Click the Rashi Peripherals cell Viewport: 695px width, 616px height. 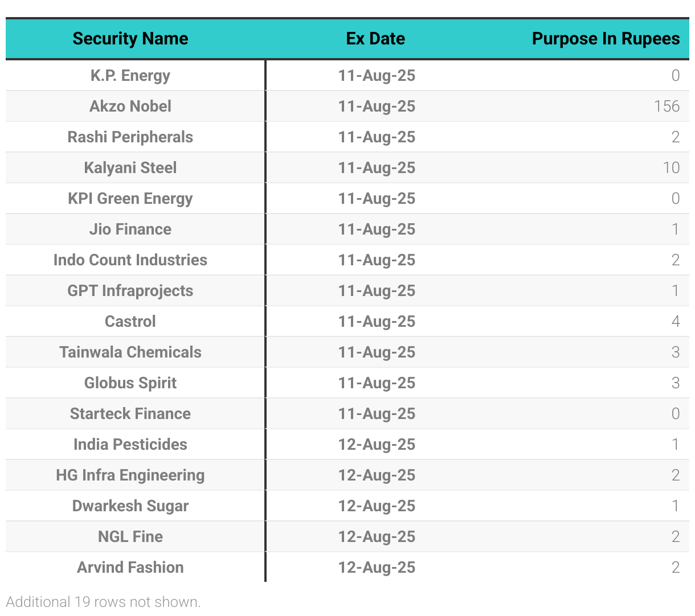[x=130, y=137]
